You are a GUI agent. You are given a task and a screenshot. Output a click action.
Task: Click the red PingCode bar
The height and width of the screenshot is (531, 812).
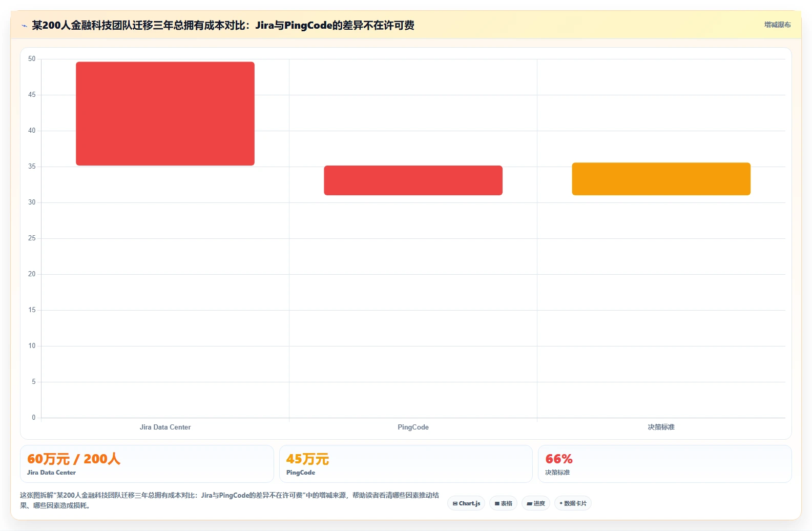coord(413,180)
